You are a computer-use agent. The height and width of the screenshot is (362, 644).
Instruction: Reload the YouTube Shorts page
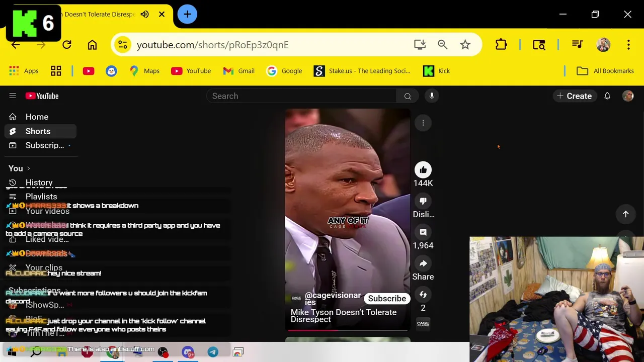[66, 45]
